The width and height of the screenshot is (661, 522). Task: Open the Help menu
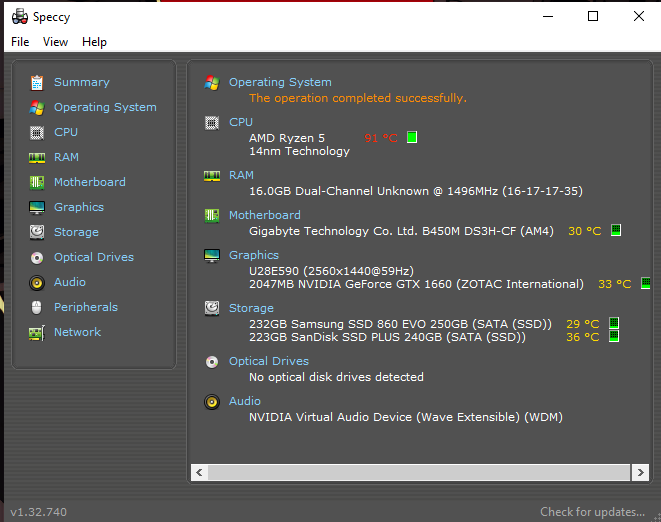tap(94, 42)
